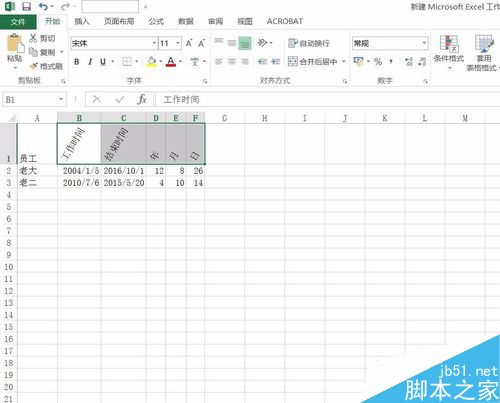Select the Format Painter brush icon
500x403 pixels.
34,66
